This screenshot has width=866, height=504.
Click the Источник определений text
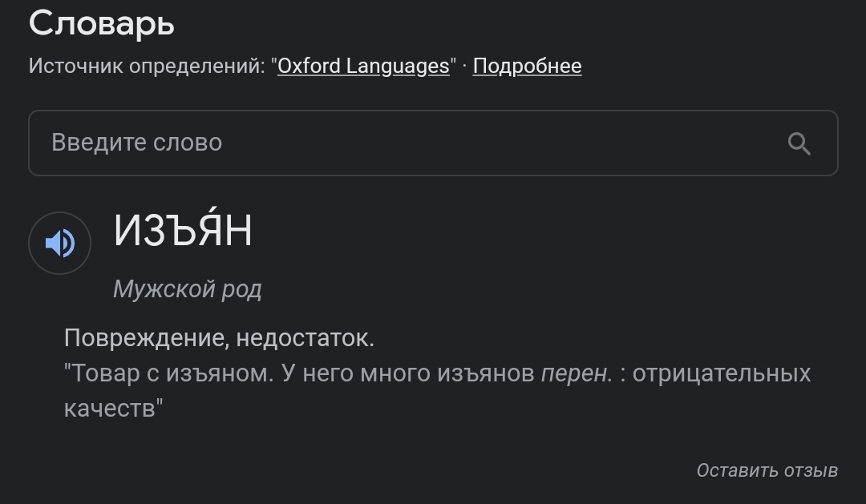[147, 67]
